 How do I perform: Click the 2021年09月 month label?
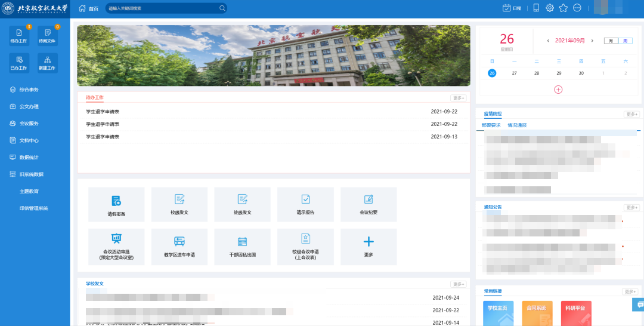tap(570, 41)
